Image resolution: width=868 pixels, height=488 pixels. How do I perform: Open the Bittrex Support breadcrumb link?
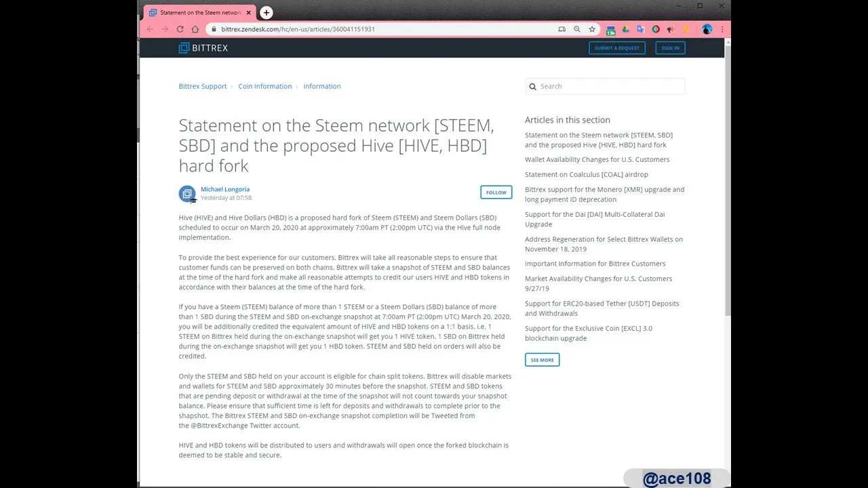pyautogui.click(x=203, y=86)
